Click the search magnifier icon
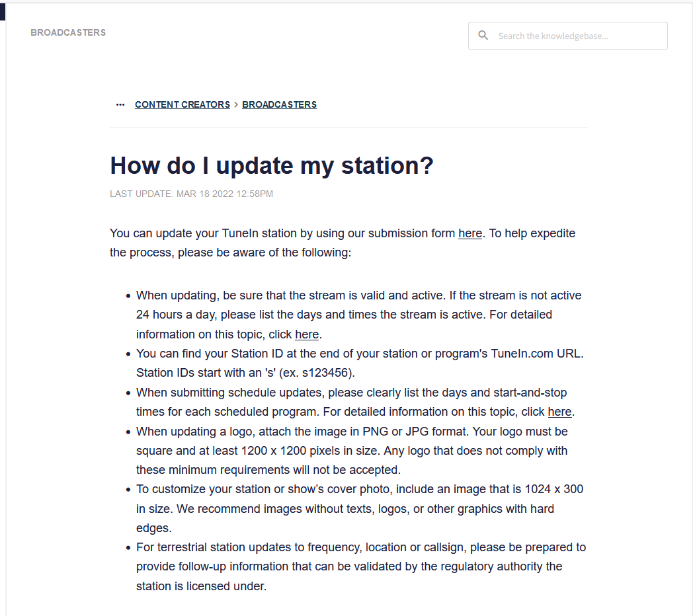 tap(483, 35)
